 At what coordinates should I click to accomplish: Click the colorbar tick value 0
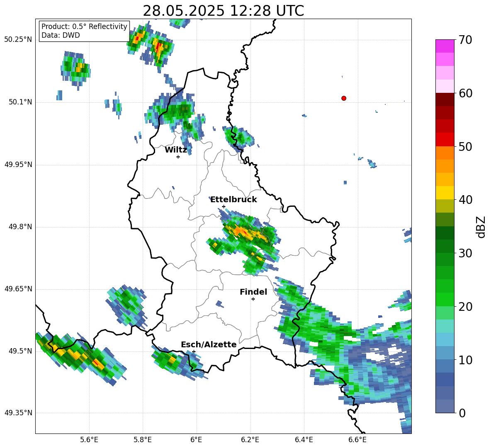[x=462, y=413]
